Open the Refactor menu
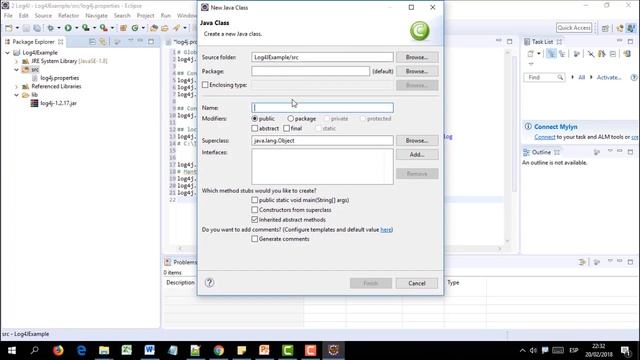Viewport: 640px width, 360px height. coord(69,16)
